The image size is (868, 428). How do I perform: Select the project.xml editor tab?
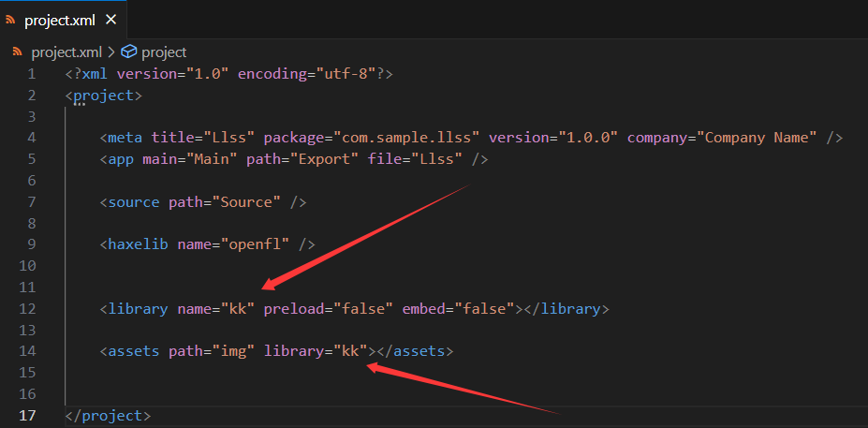(x=63, y=20)
